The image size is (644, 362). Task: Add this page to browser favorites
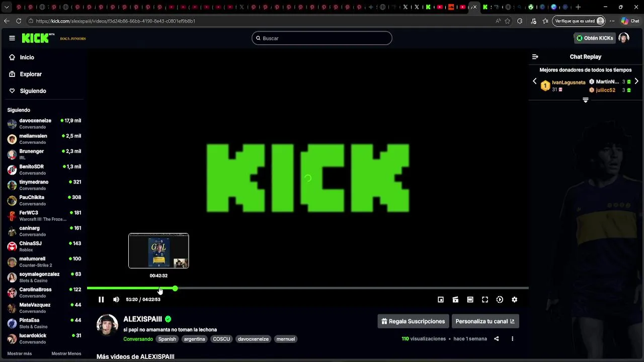[507, 21]
